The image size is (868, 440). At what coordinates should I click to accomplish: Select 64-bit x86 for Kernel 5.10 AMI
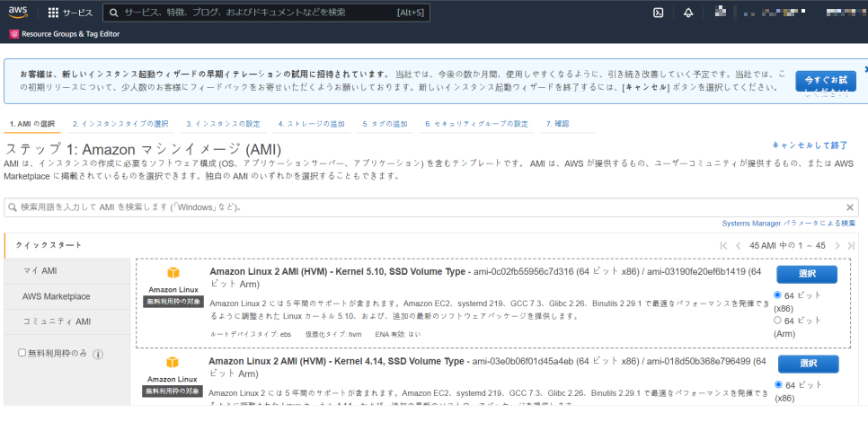click(x=778, y=295)
